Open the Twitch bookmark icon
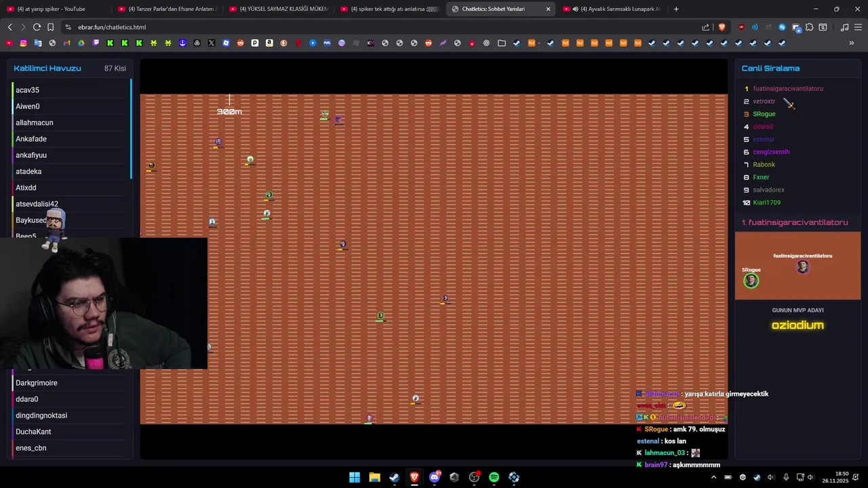 pos(96,43)
